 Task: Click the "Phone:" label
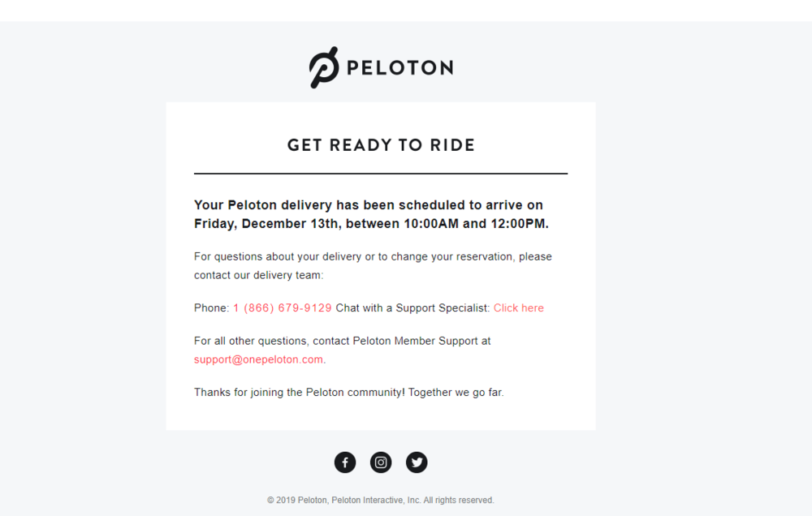tap(211, 308)
